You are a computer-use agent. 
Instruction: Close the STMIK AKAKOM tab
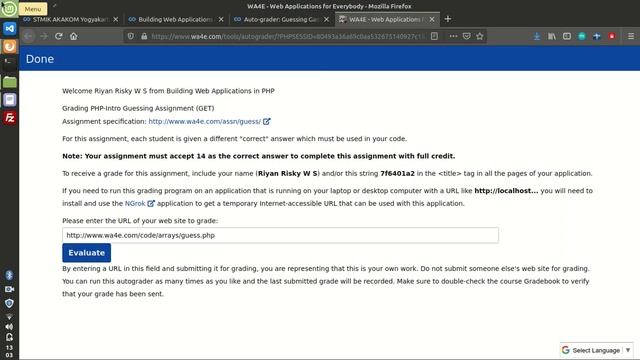[x=116, y=19]
